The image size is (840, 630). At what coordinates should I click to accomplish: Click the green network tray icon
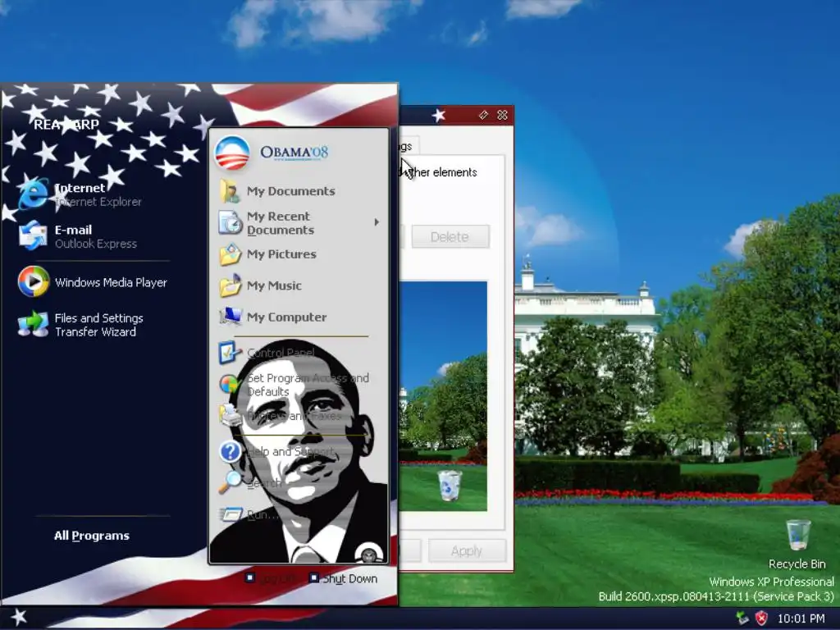742,619
